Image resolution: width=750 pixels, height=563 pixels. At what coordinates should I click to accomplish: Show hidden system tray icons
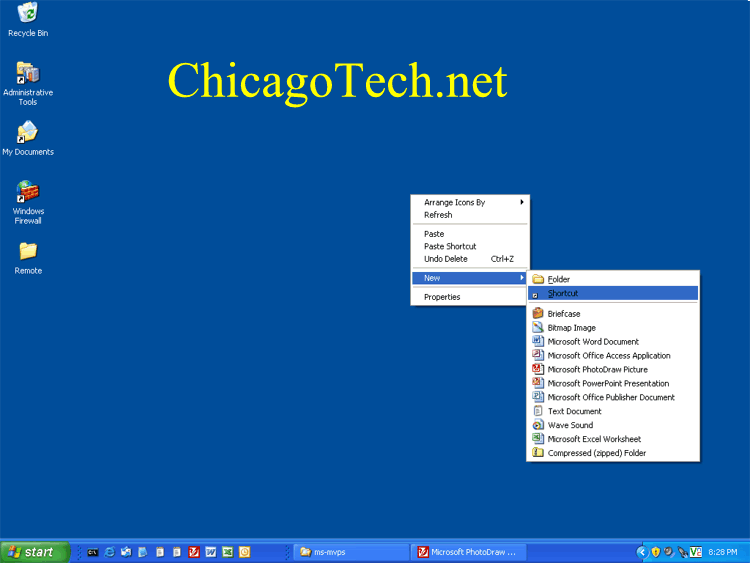tap(642, 552)
